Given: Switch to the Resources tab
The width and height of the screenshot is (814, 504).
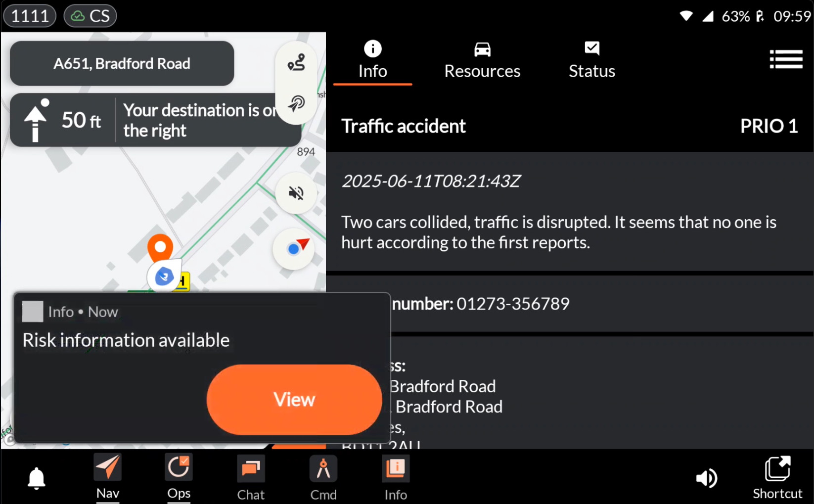Looking at the screenshot, I should click(482, 60).
